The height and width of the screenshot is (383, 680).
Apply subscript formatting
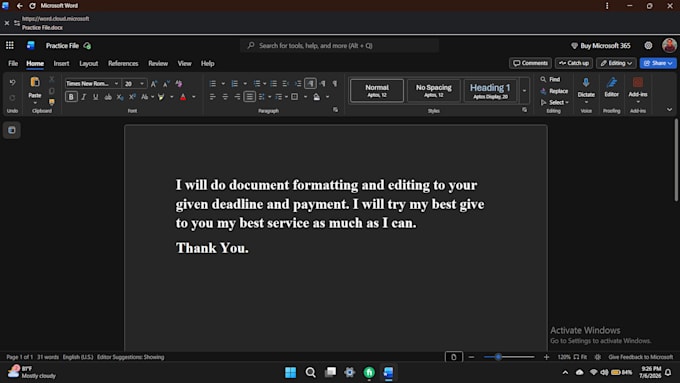point(120,97)
